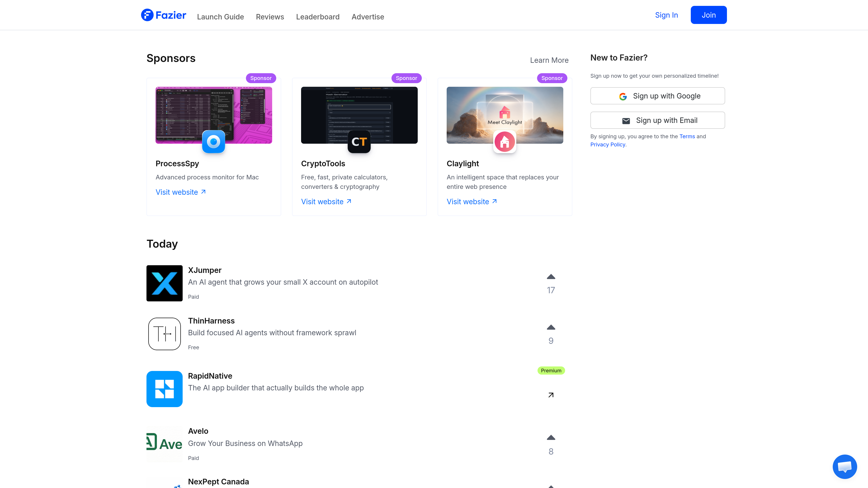The width and height of the screenshot is (868, 488).
Task: Open the Claylight screenshot thumbnail
Action: pos(505,115)
